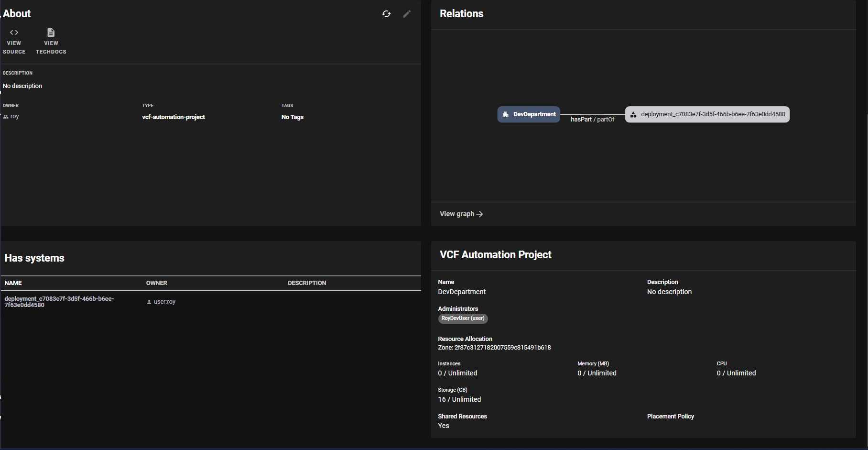Select the deployment_c7083e7f node in Relations graph
Screen dimensions: 868x450
tap(707, 114)
